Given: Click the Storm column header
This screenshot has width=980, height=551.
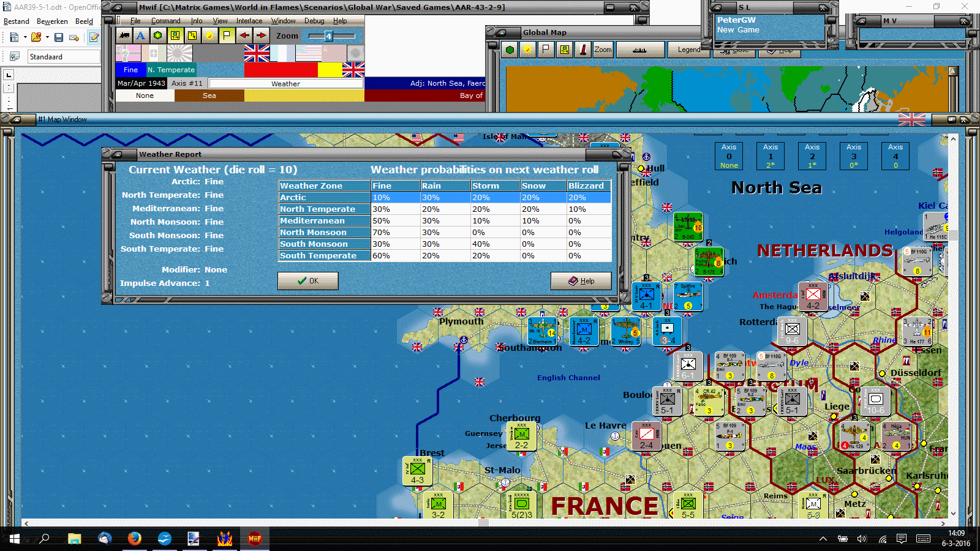Looking at the screenshot, I should pos(495,186).
